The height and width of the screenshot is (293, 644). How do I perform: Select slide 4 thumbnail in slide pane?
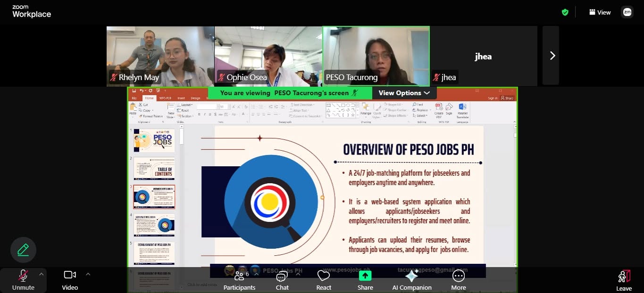point(154,225)
